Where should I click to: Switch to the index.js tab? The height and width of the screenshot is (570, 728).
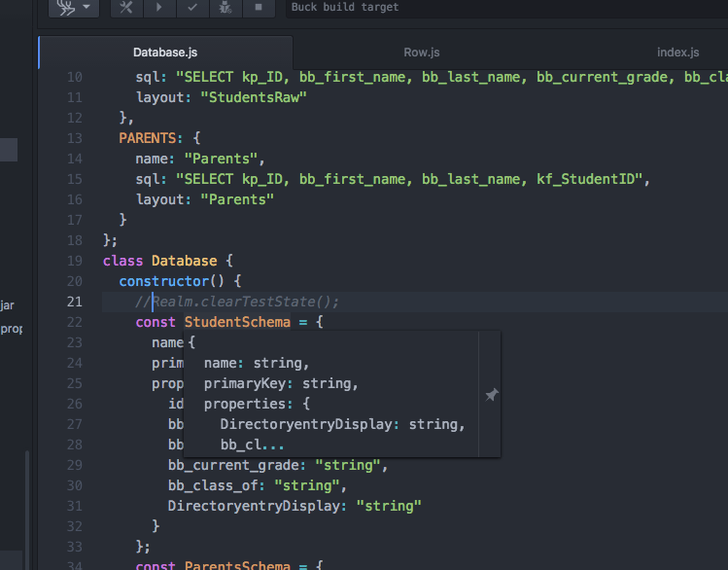click(x=677, y=53)
